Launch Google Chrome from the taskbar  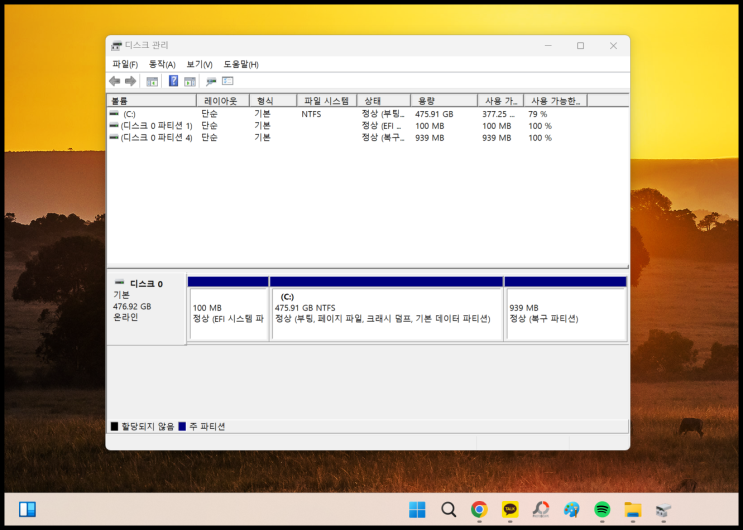tap(479, 509)
